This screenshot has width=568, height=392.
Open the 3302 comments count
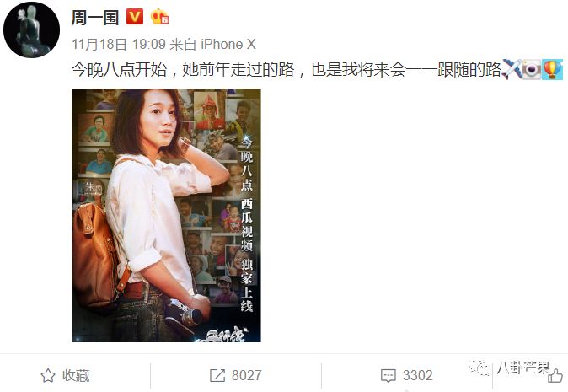pyautogui.click(x=418, y=376)
